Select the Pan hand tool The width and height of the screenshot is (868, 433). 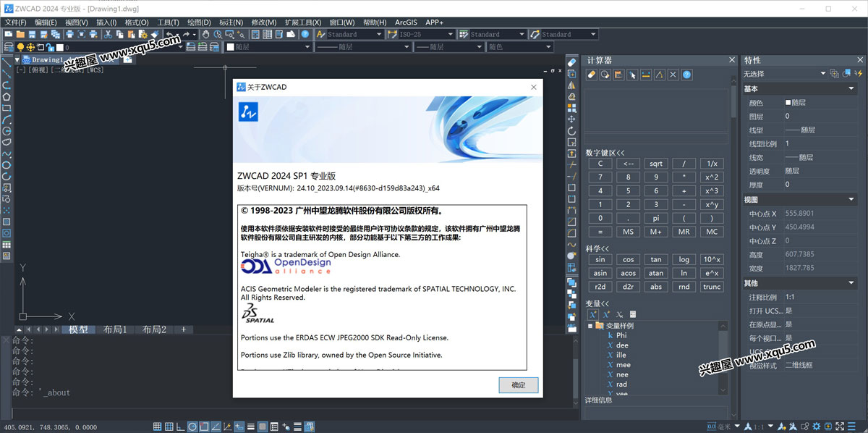pyautogui.click(x=206, y=34)
